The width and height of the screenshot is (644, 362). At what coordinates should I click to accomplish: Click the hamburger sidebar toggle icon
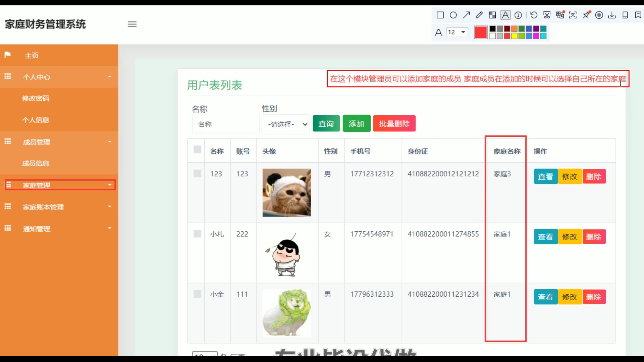(132, 24)
